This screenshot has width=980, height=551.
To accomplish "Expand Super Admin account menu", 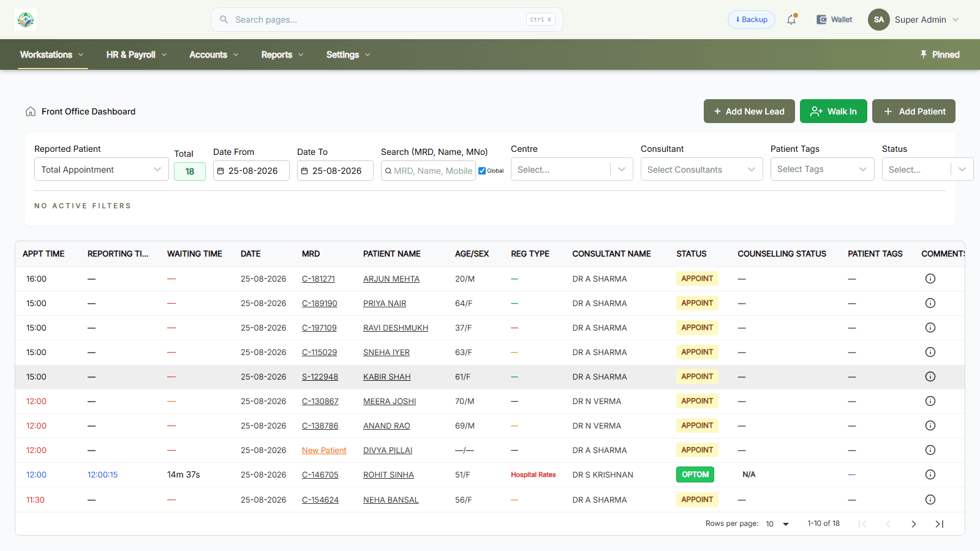I will point(926,20).
